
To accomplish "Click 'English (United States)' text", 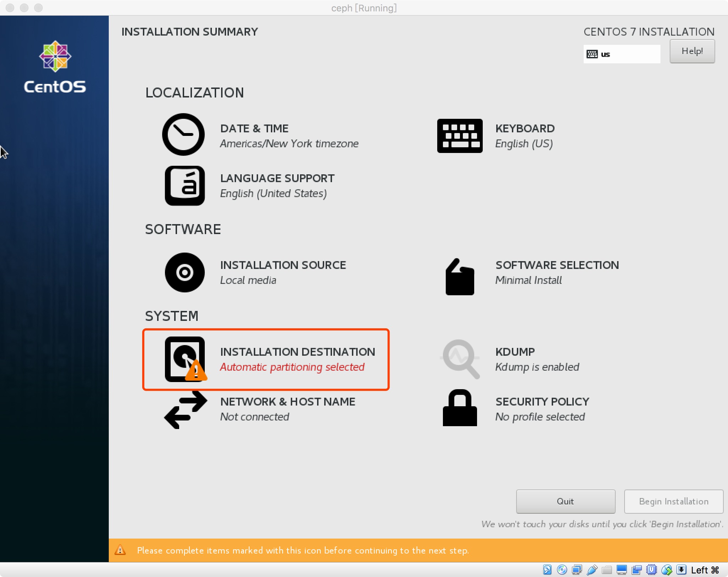I will tap(273, 193).
